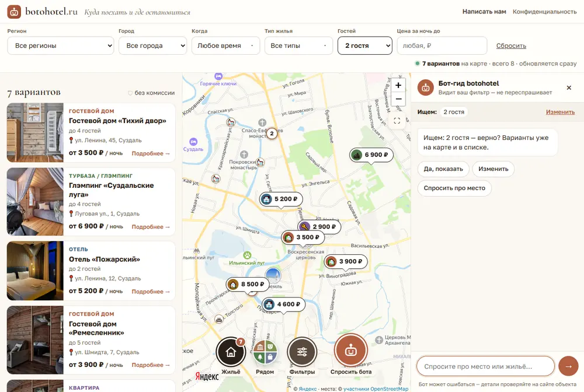This screenshot has height=392, width=584.
Task: Click the botohotel.ru robot logo icon
Action: 14,12
